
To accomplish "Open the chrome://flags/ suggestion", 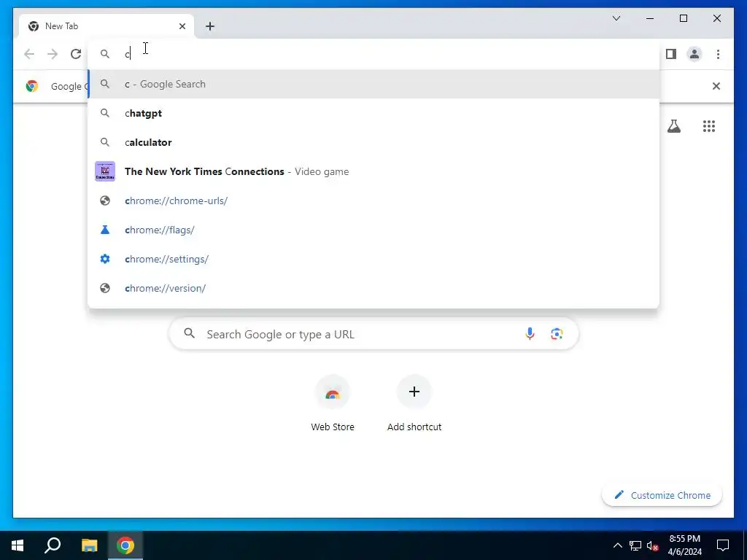I will (374, 230).
